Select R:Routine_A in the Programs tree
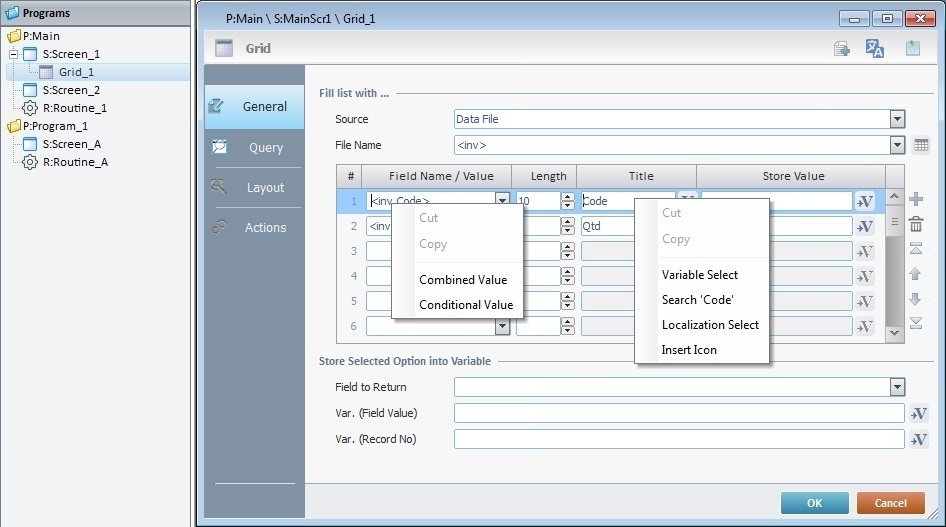This screenshot has width=946, height=527. 75,162
